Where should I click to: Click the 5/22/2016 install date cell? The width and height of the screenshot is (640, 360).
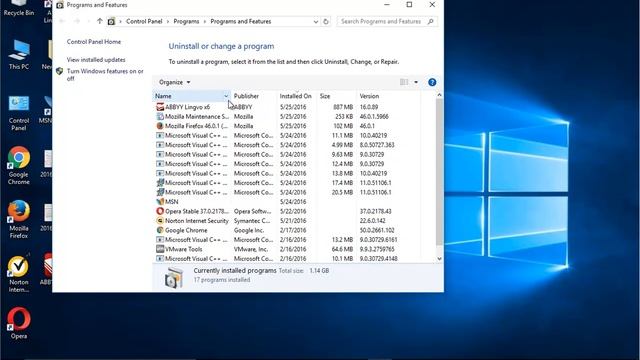(x=293, y=211)
